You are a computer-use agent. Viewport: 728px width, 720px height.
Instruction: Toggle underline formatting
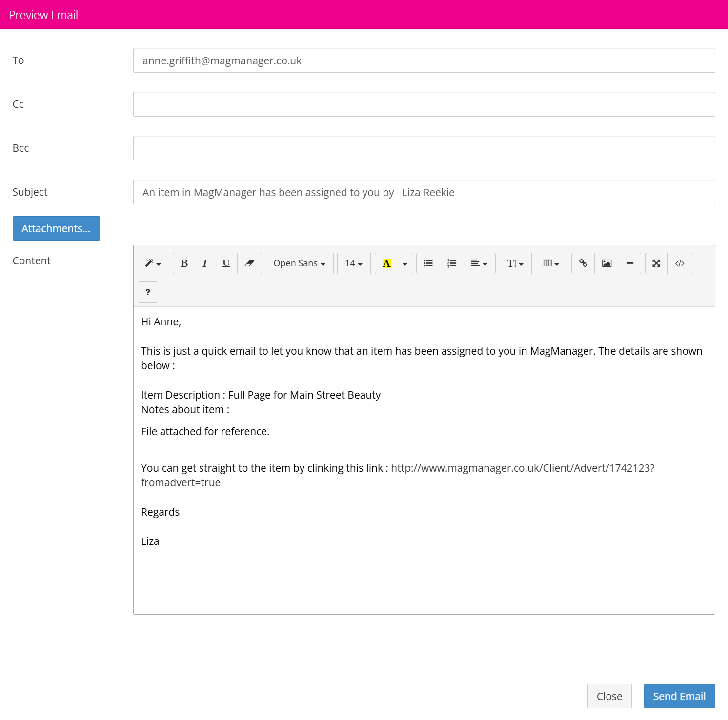pos(226,263)
